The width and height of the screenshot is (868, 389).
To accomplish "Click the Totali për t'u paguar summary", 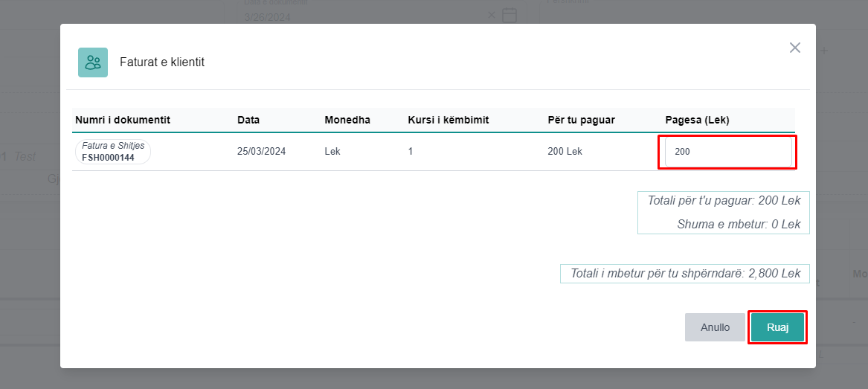I will coord(723,202).
